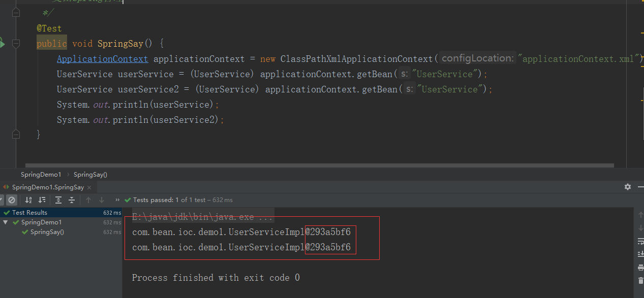Collapse all test tree nodes

coord(72,200)
